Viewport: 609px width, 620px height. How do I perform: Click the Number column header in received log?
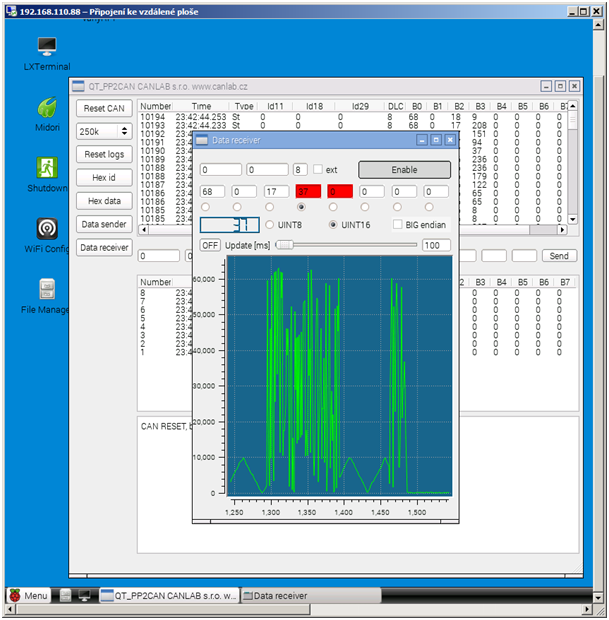click(155, 106)
